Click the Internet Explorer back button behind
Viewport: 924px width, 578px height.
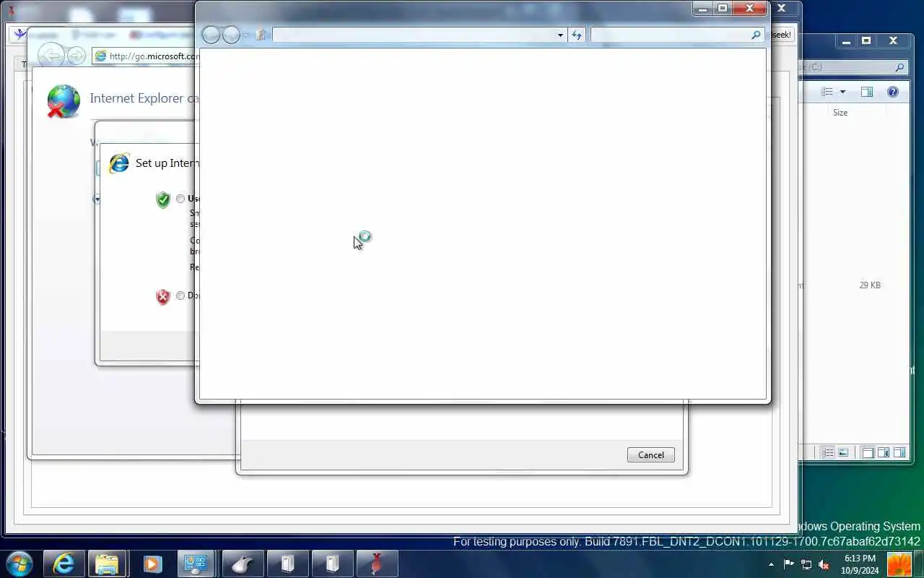tap(51, 56)
